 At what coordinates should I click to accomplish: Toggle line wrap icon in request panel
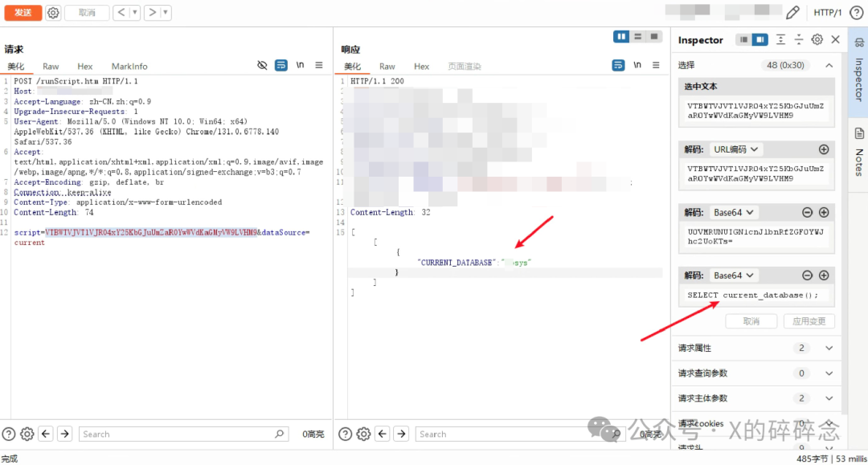pyautogui.click(x=281, y=65)
